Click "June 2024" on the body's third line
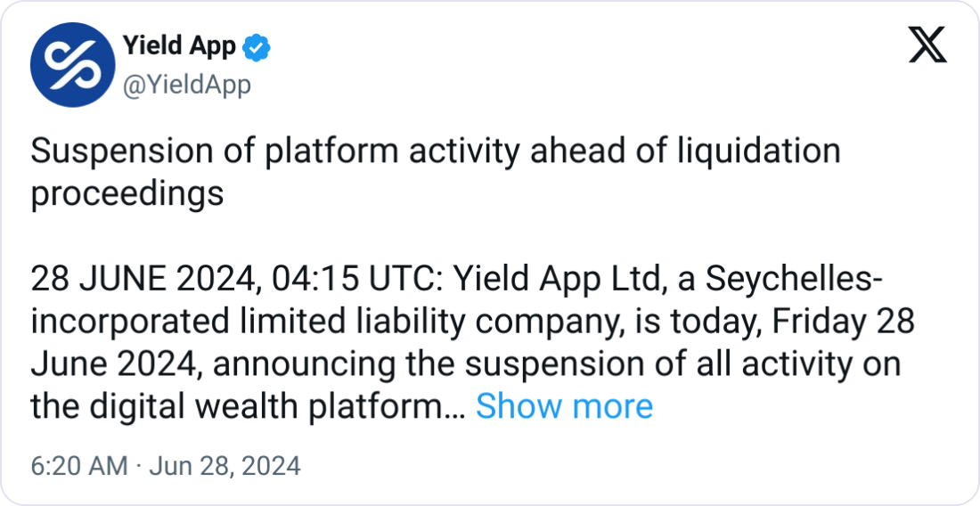 click(111, 364)
